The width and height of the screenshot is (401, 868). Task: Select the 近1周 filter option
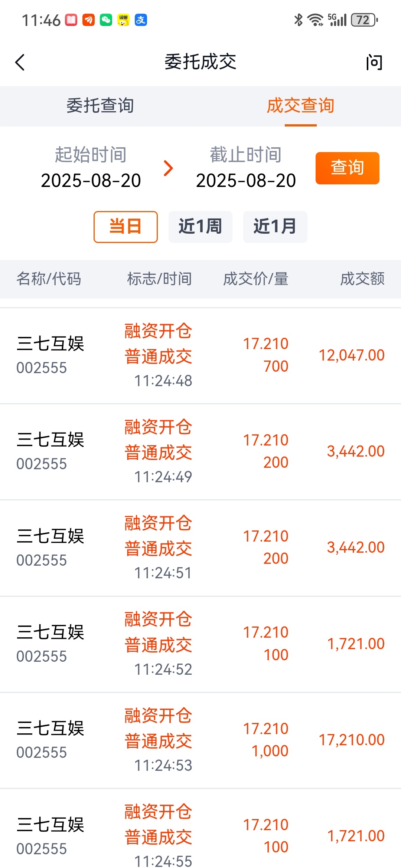point(200,227)
